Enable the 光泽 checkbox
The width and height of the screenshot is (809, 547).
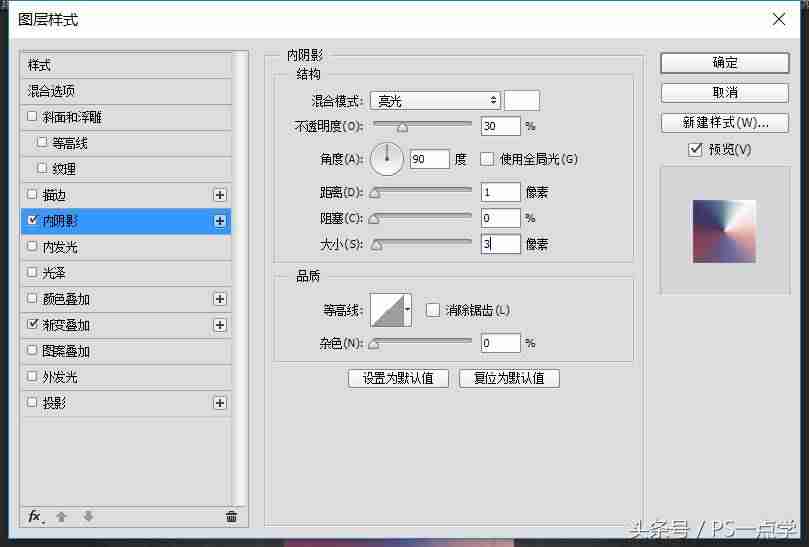point(32,272)
